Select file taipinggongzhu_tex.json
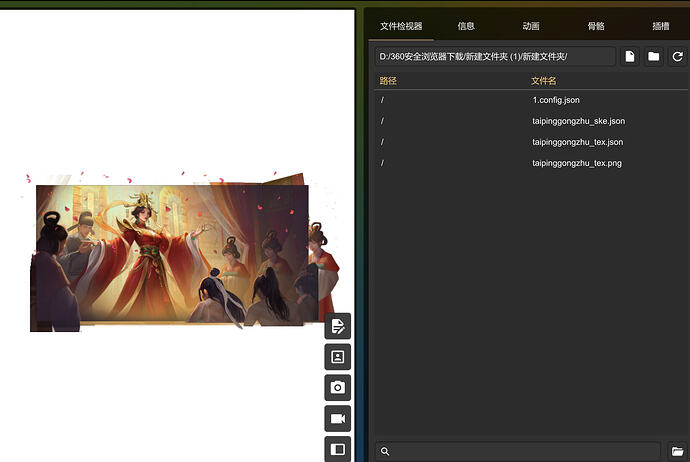The height and width of the screenshot is (462, 690). coord(531,142)
